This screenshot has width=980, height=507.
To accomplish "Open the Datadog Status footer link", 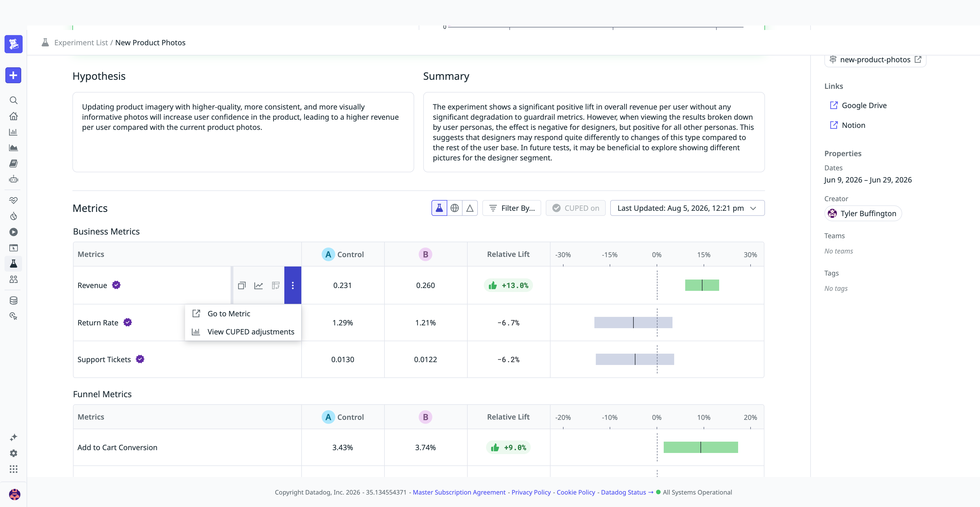I will 627,492.
